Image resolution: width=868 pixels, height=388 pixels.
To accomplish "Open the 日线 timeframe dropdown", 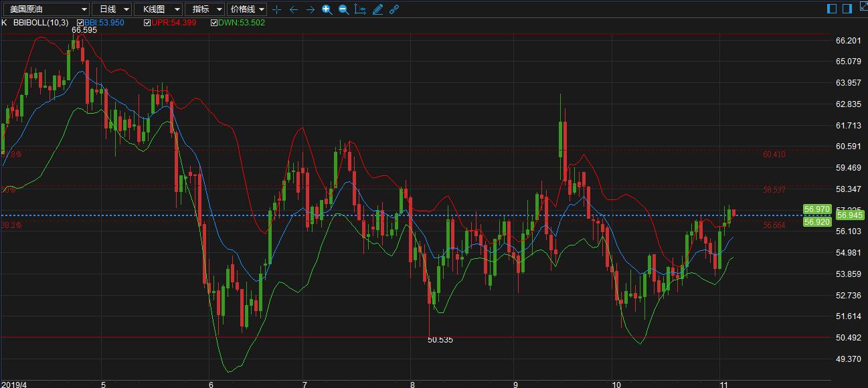I will pyautogui.click(x=111, y=9).
